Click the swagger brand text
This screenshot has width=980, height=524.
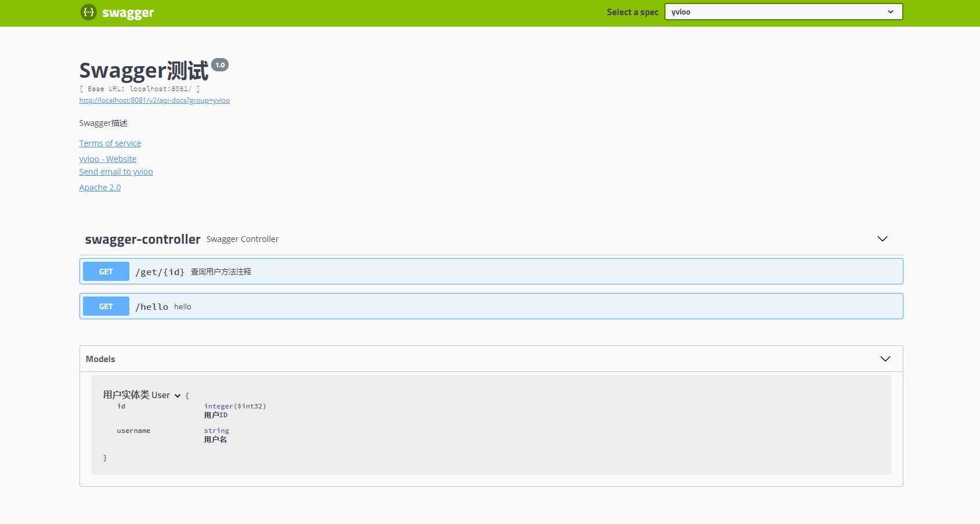click(x=128, y=13)
